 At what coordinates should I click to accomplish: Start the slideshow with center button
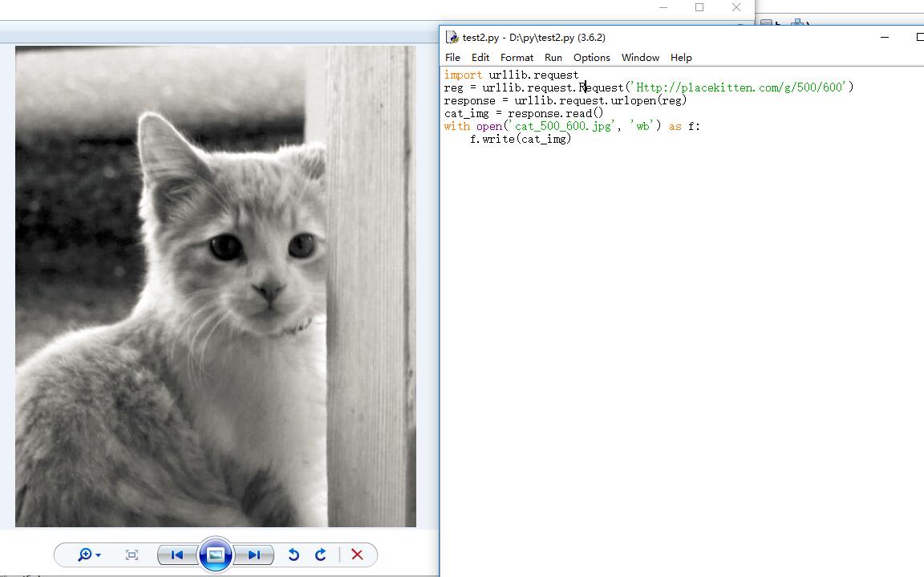[215, 555]
